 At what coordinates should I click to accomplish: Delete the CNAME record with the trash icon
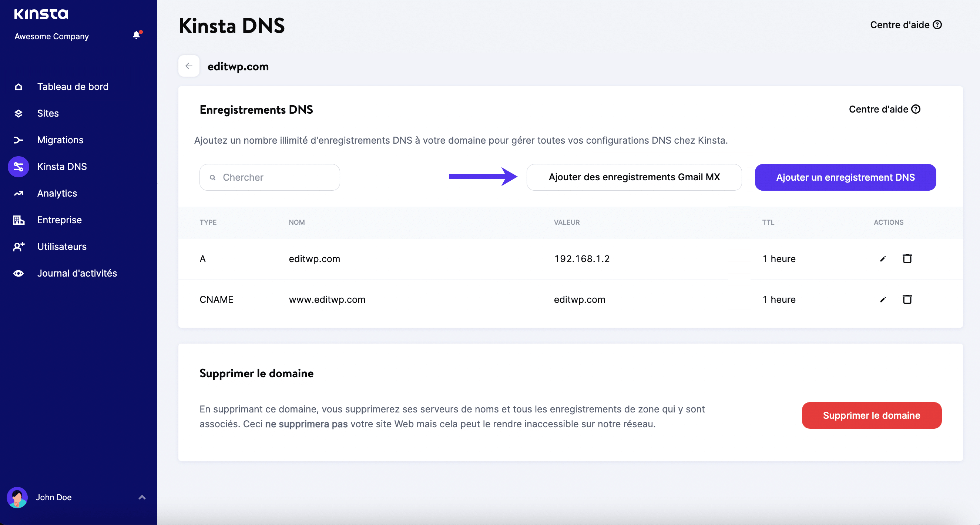pyautogui.click(x=907, y=299)
